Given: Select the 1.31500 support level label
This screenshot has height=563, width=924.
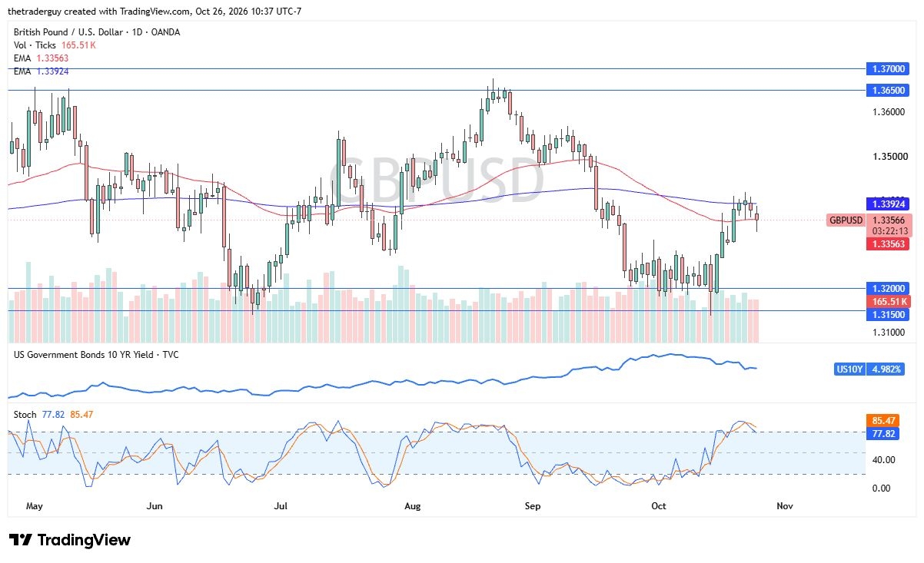Looking at the screenshot, I should pos(888,314).
